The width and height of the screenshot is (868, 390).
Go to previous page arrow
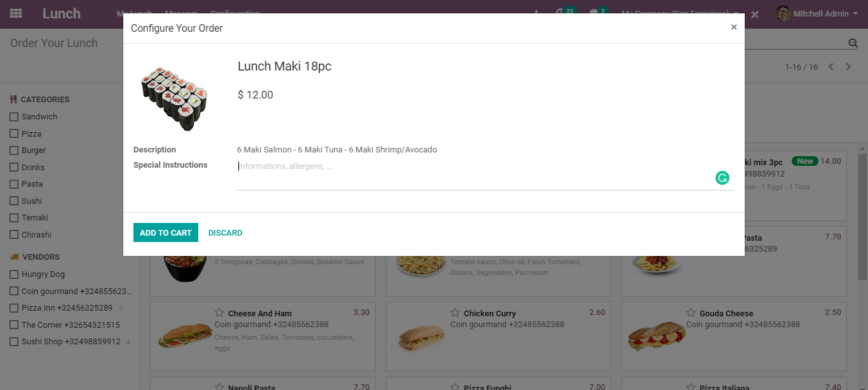pyautogui.click(x=831, y=67)
